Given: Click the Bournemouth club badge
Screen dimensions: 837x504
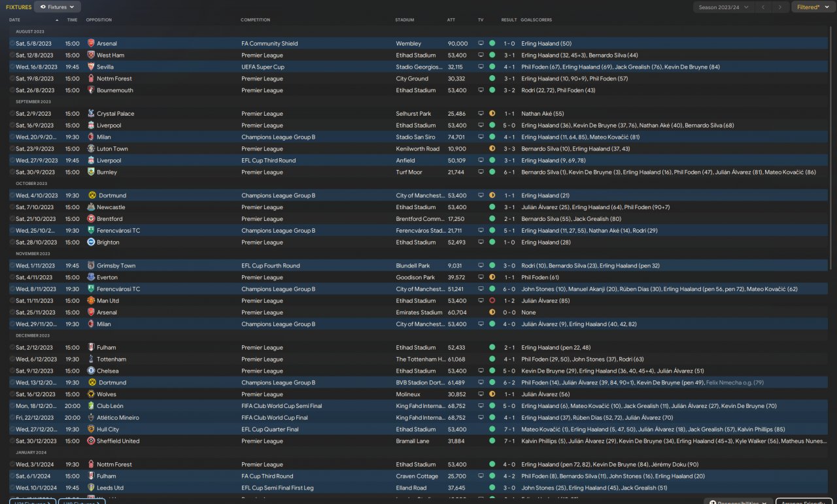Looking at the screenshot, I should click(91, 90).
